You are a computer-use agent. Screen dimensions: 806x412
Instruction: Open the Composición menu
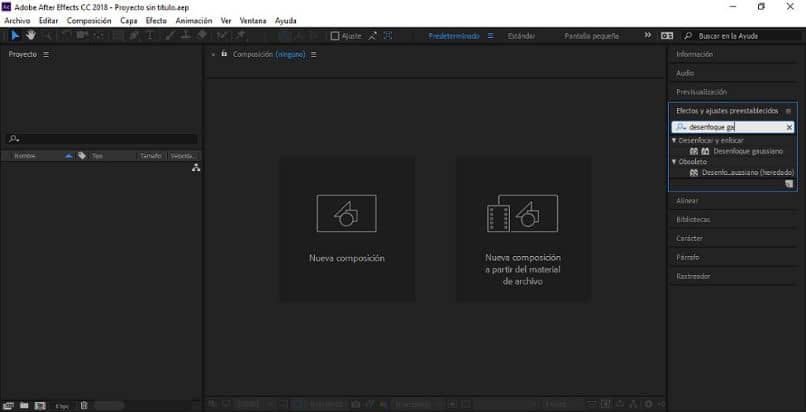pos(89,21)
